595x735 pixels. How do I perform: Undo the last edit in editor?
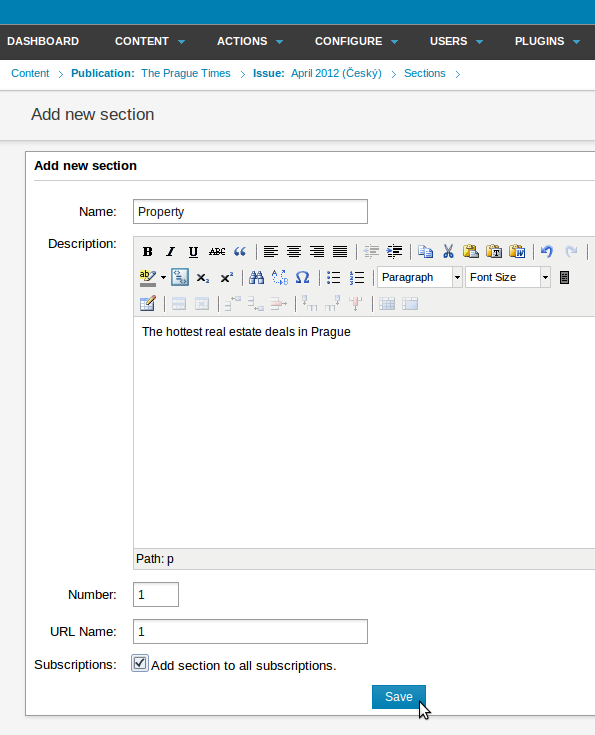coord(547,252)
